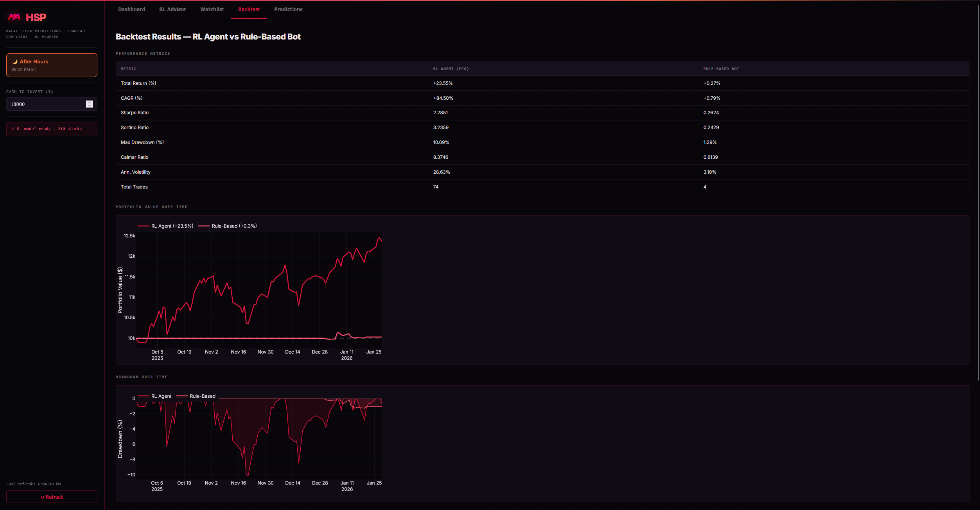Open the RL Advisor tab
This screenshot has width=980, height=510.
[172, 9]
